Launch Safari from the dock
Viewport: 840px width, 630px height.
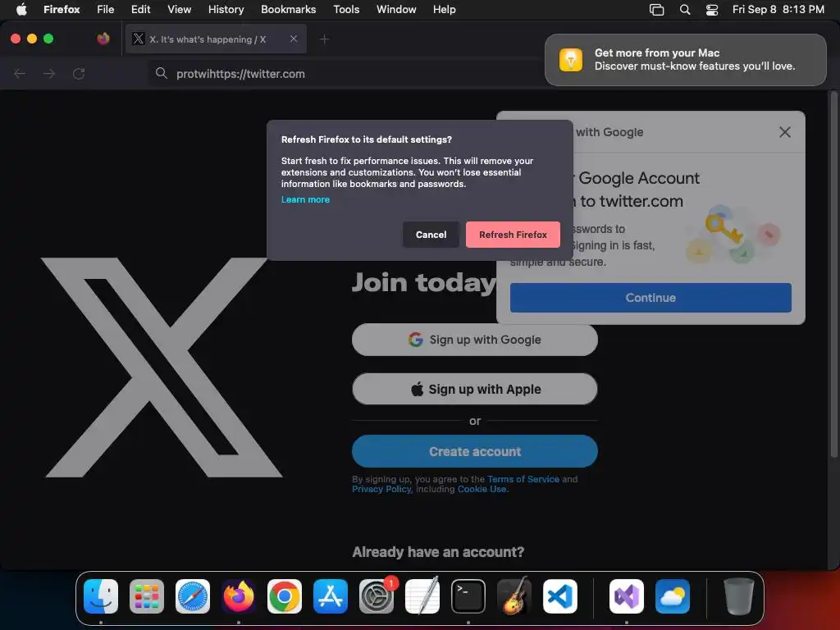(x=193, y=596)
